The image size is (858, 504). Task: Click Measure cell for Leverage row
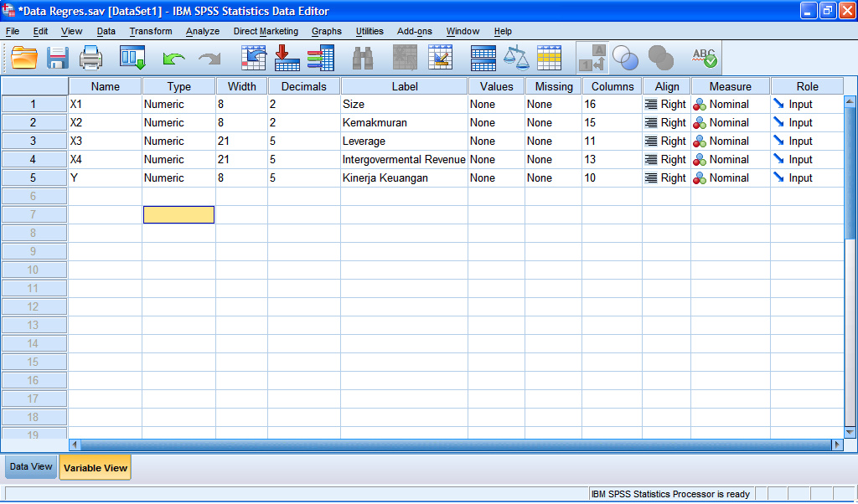pyautogui.click(x=730, y=141)
